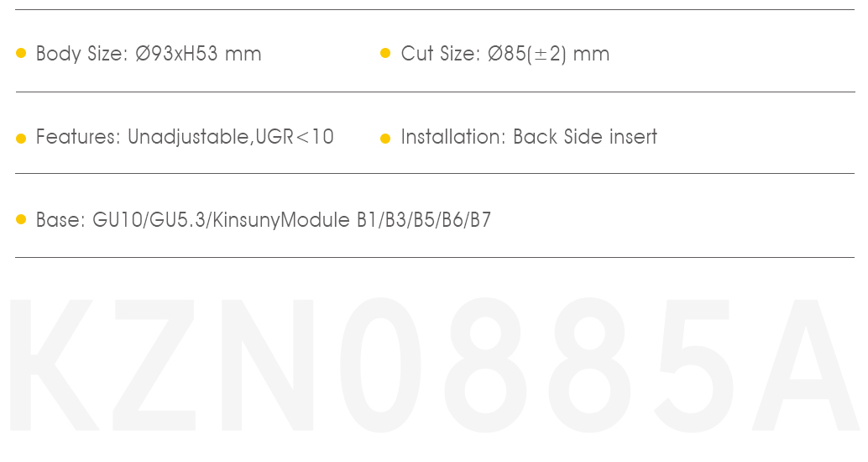Click the yellow bullet beside Base
The image size is (868, 462).
tap(21, 219)
